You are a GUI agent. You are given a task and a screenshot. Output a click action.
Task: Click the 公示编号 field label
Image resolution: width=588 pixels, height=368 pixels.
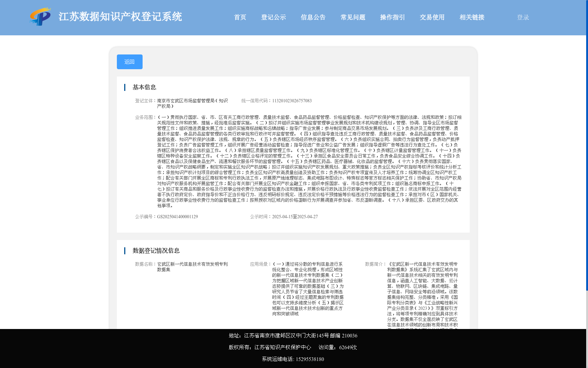click(x=146, y=217)
